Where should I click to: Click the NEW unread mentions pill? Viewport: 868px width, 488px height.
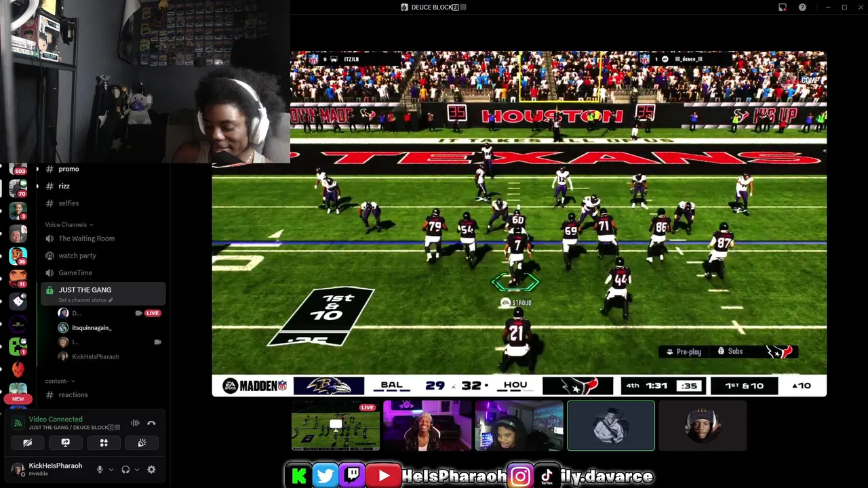click(x=18, y=399)
